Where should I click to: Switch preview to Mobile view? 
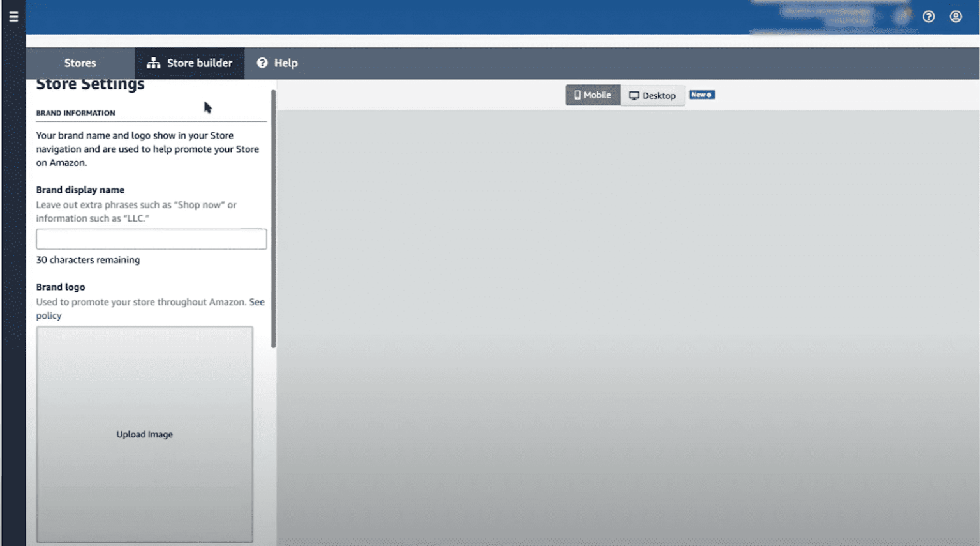pyautogui.click(x=593, y=95)
